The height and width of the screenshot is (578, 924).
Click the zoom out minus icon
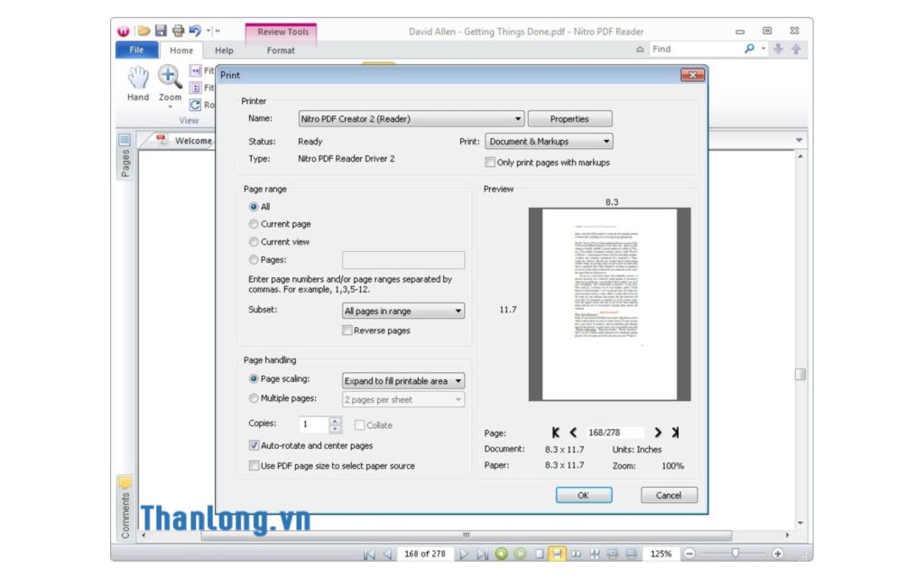click(689, 554)
